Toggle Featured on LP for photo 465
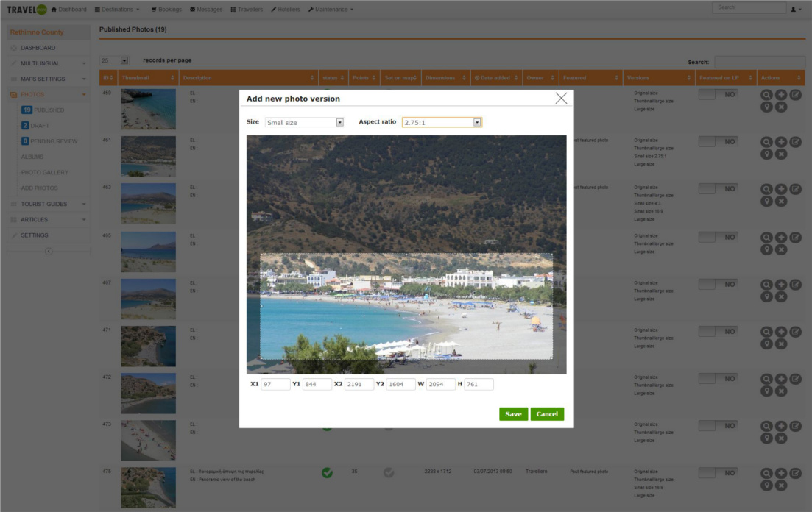The image size is (812, 512). click(719, 237)
